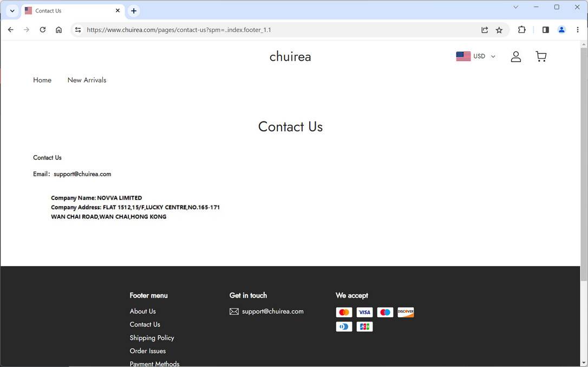Switch to the Home menu item
This screenshot has height=367, width=588.
(42, 80)
